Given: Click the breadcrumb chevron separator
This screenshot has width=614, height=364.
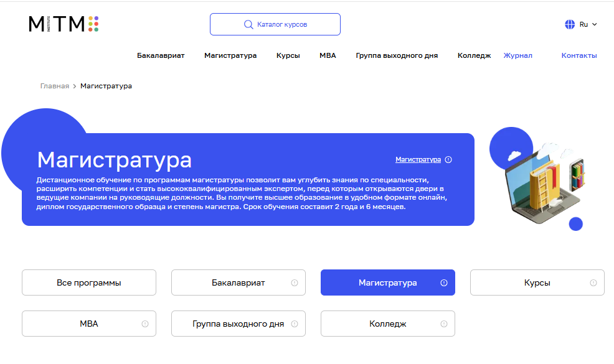Looking at the screenshot, I should point(74,86).
